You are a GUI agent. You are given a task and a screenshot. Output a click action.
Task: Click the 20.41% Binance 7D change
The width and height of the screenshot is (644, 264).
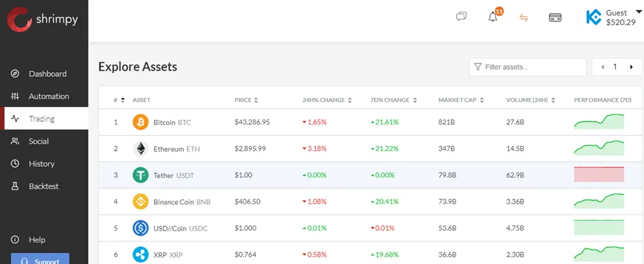coord(385,202)
